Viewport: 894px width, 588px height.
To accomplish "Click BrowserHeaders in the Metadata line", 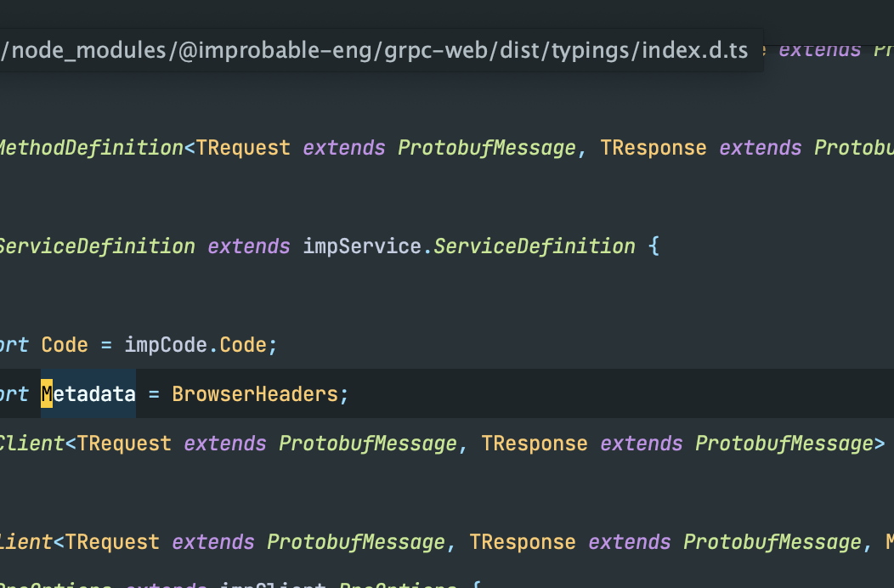I will 255,394.
